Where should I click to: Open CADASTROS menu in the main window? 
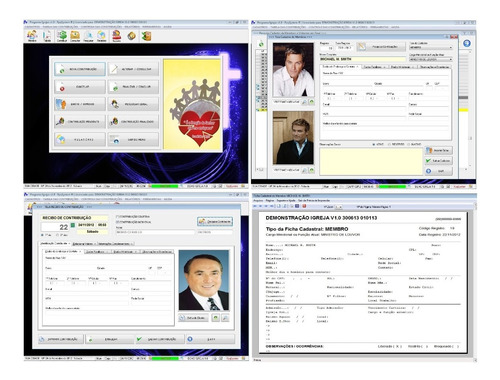coord(32,27)
